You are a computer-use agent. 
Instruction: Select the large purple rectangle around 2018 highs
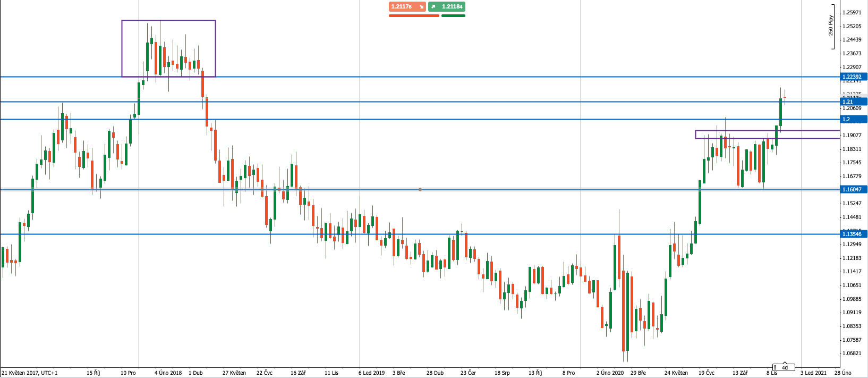coord(168,48)
